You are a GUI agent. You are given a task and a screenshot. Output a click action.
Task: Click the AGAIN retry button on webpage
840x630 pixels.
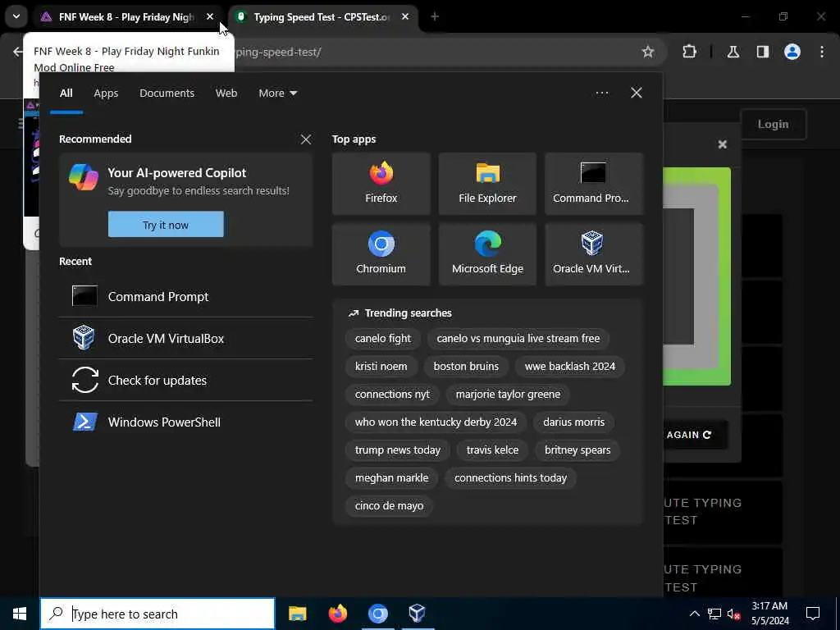(696, 435)
